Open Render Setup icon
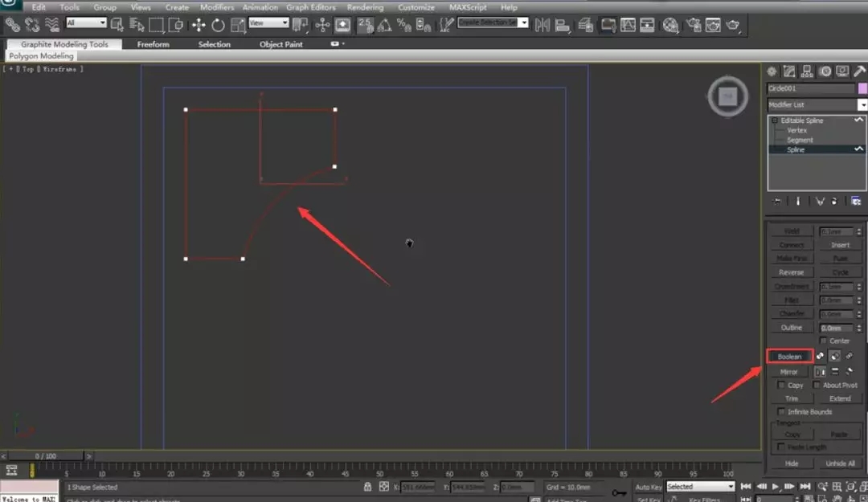 [694, 25]
